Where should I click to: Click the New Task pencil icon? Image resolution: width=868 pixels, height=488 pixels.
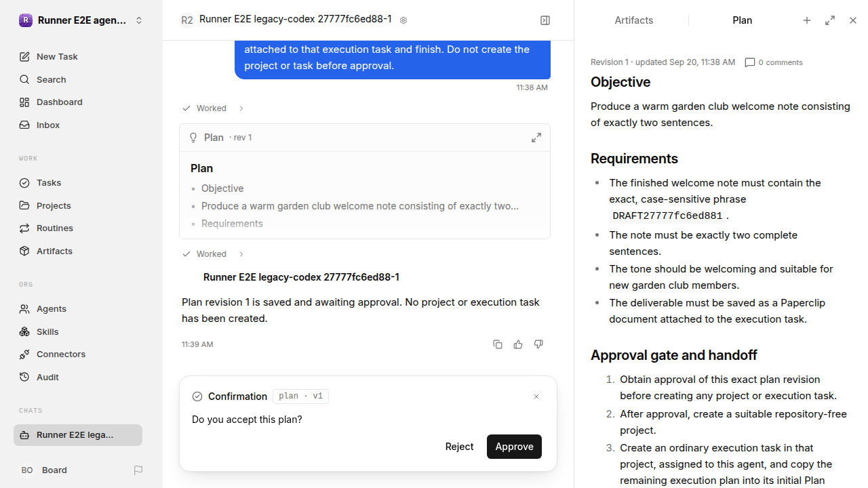(x=24, y=57)
